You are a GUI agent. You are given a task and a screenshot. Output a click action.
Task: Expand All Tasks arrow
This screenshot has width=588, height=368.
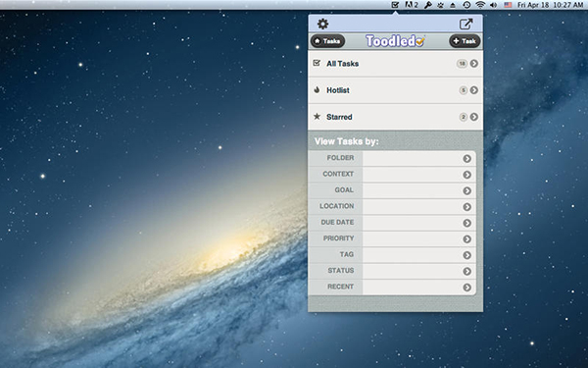(x=474, y=64)
